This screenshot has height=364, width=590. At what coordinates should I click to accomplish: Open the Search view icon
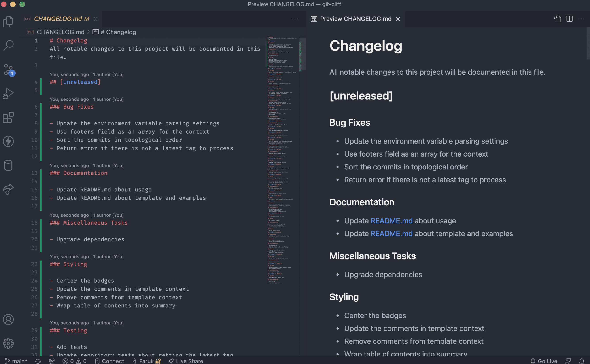coord(8,45)
